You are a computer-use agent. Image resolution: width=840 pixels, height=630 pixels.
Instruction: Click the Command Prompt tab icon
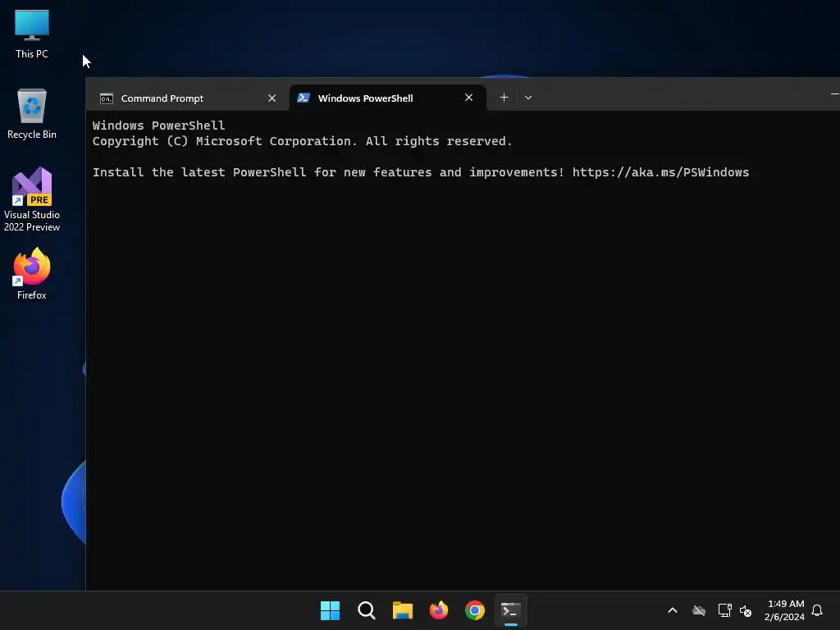(x=107, y=98)
